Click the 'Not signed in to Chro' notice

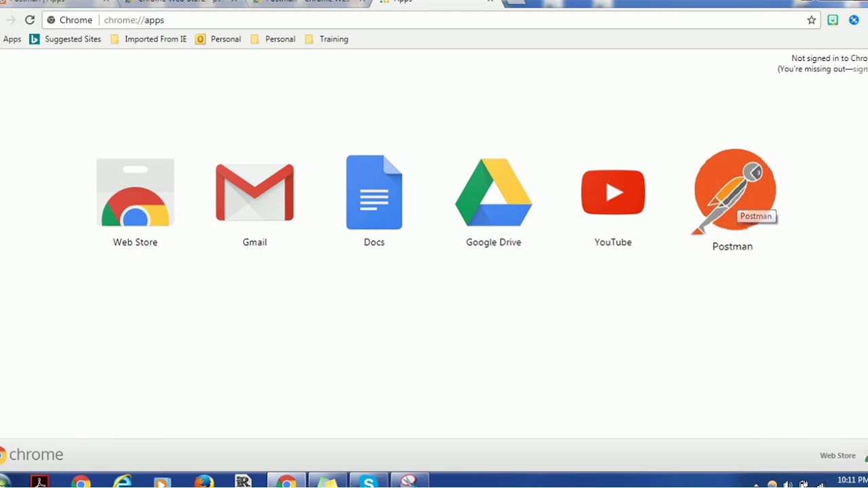pyautogui.click(x=829, y=58)
